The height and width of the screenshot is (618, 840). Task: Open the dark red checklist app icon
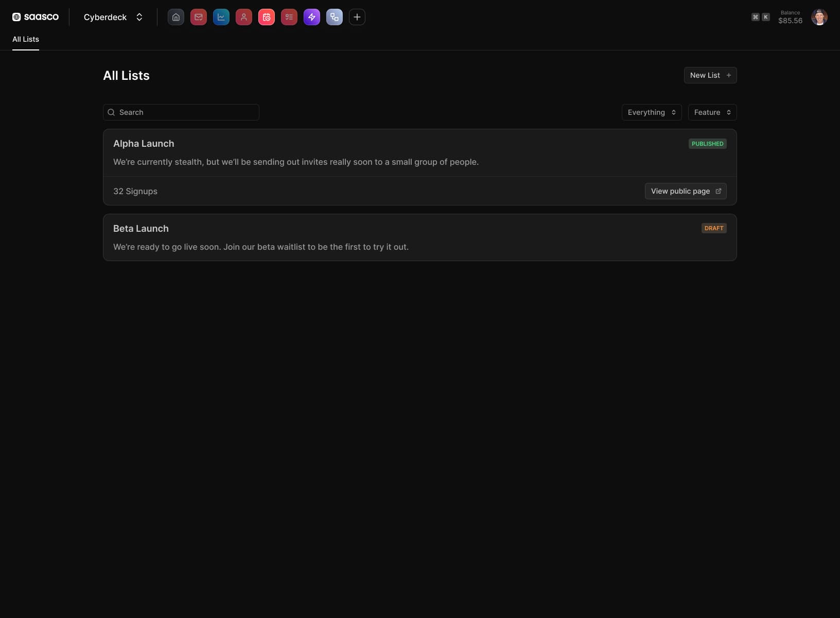[x=289, y=17]
